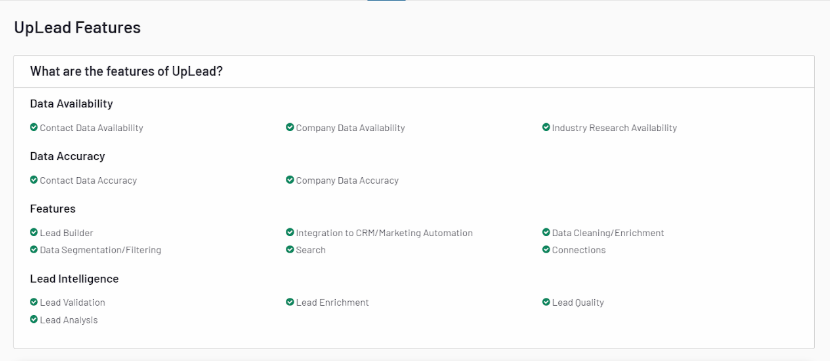This screenshot has height=361, width=830.
Task: Click the check icon beside Lead Analysis
Action: (34, 320)
